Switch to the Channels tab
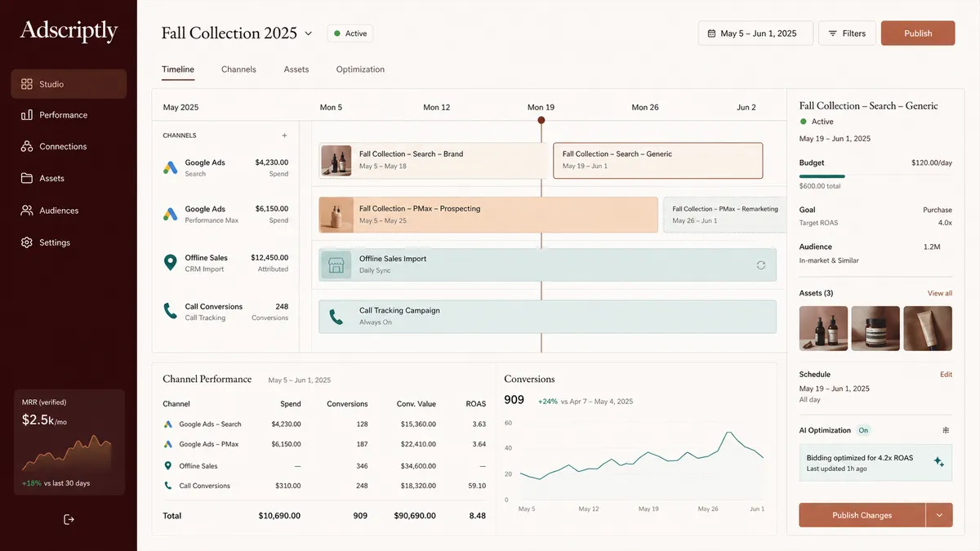980x551 pixels. 238,69
